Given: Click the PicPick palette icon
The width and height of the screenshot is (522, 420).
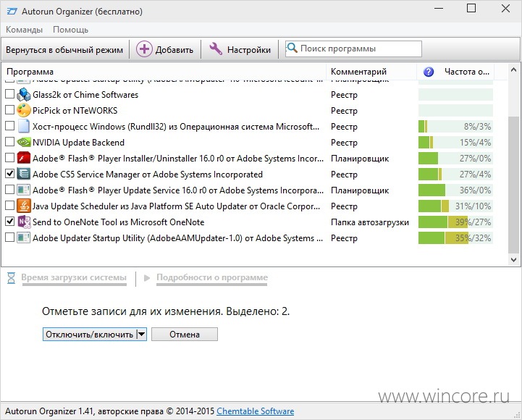Looking at the screenshot, I should tap(24, 110).
